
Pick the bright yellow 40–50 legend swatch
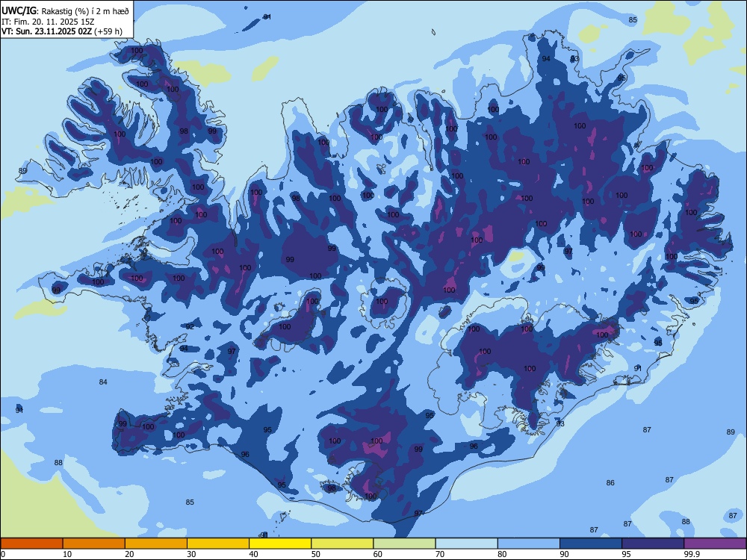coord(280,544)
